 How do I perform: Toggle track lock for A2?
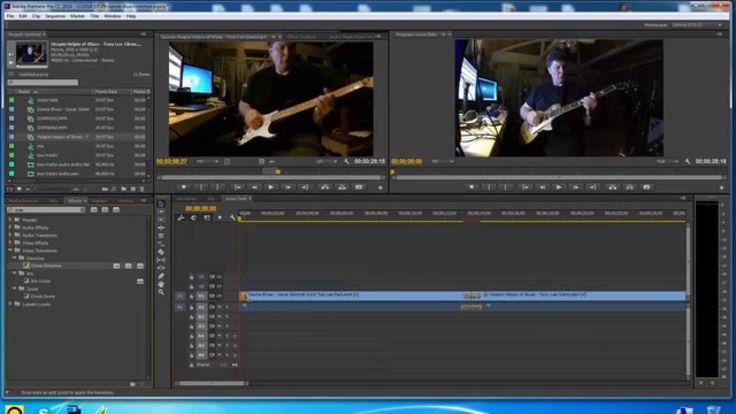192,317
